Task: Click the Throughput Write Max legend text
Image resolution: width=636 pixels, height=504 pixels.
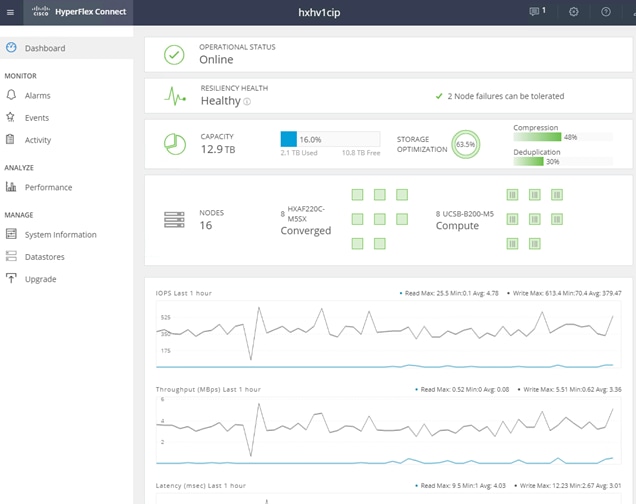Action: 572,389
